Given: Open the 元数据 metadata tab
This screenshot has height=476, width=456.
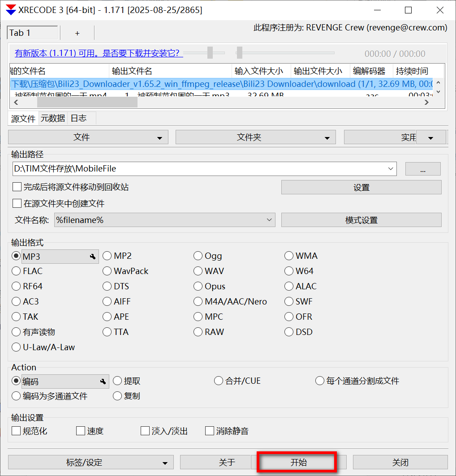Looking at the screenshot, I should (x=53, y=118).
